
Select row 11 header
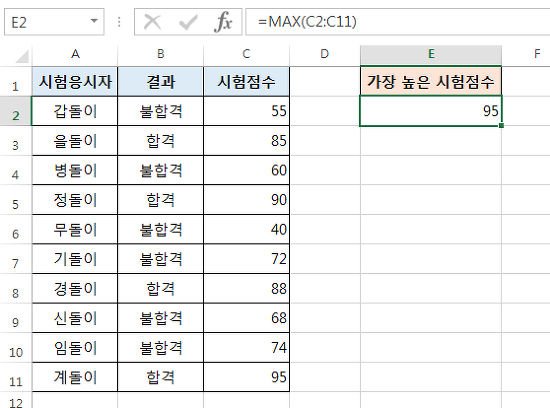click(16, 377)
